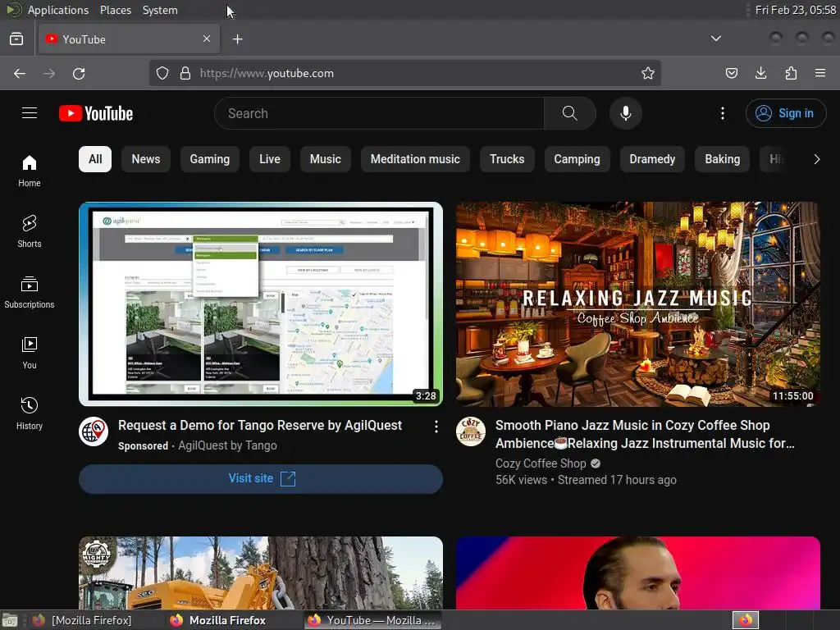
Task: Click AgilQuest channel avatar icon
Action: [94, 431]
